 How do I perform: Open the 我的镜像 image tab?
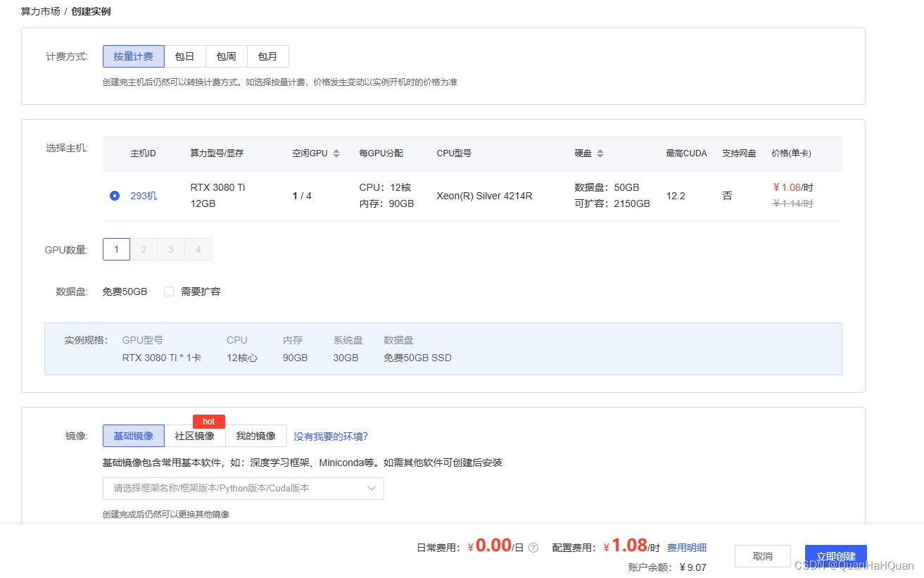(x=256, y=436)
